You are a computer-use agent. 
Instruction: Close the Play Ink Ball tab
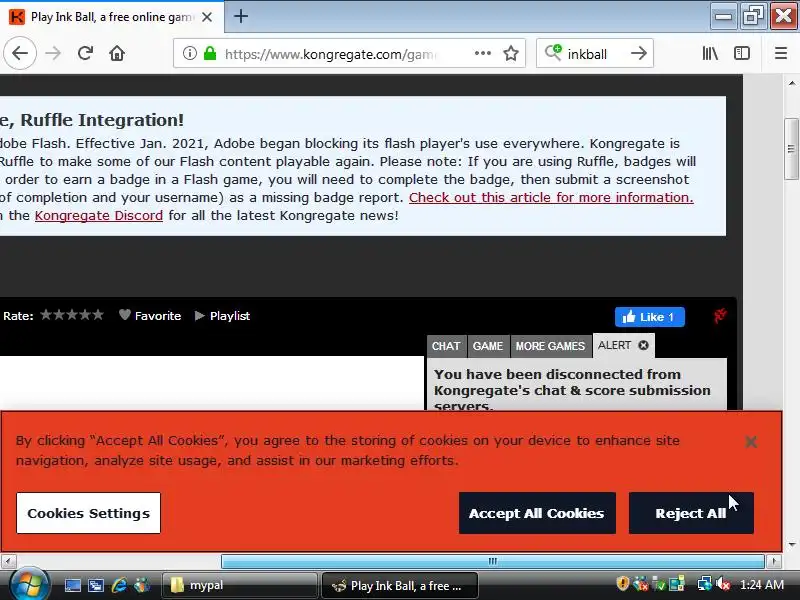(207, 17)
